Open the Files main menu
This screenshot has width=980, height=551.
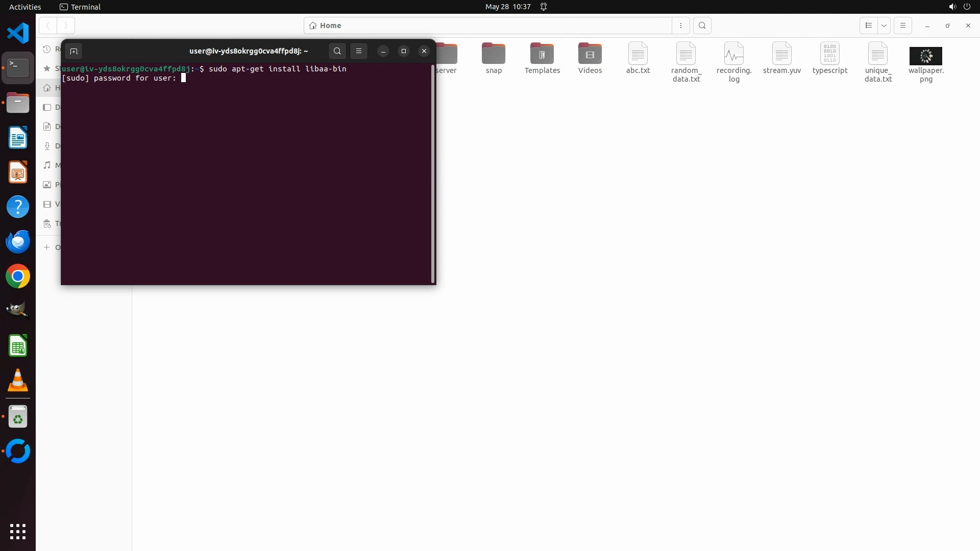point(903,26)
